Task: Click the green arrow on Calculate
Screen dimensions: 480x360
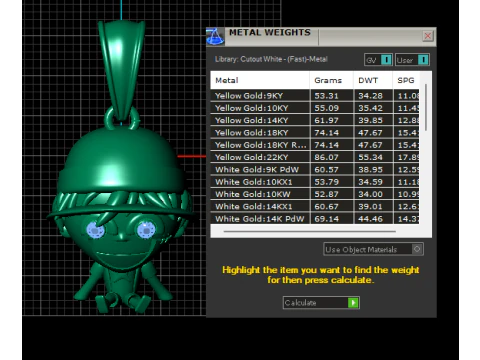Action: click(x=353, y=303)
